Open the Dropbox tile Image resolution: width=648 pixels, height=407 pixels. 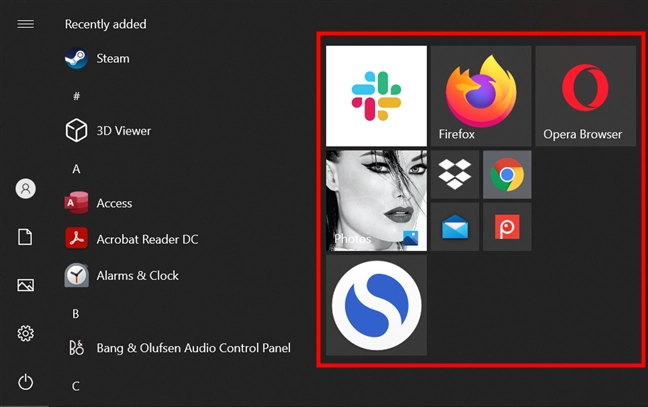click(x=455, y=174)
